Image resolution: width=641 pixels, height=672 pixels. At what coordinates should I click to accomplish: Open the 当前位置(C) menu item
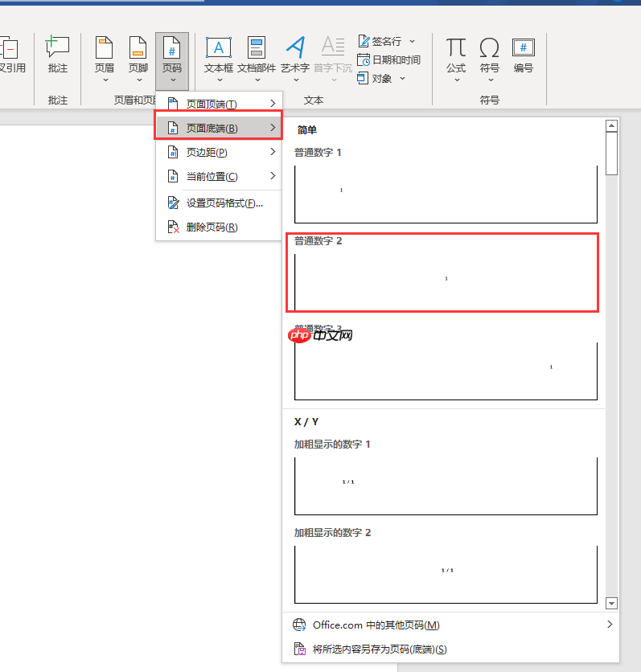(x=219, y=176)
